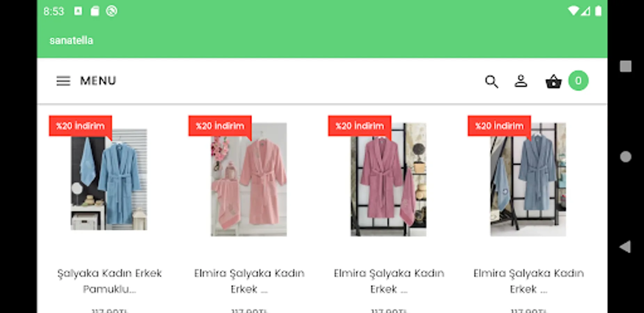Tap %20 indirim badge on first product
This screenshot has height=313, width=644.
[80, 126]
